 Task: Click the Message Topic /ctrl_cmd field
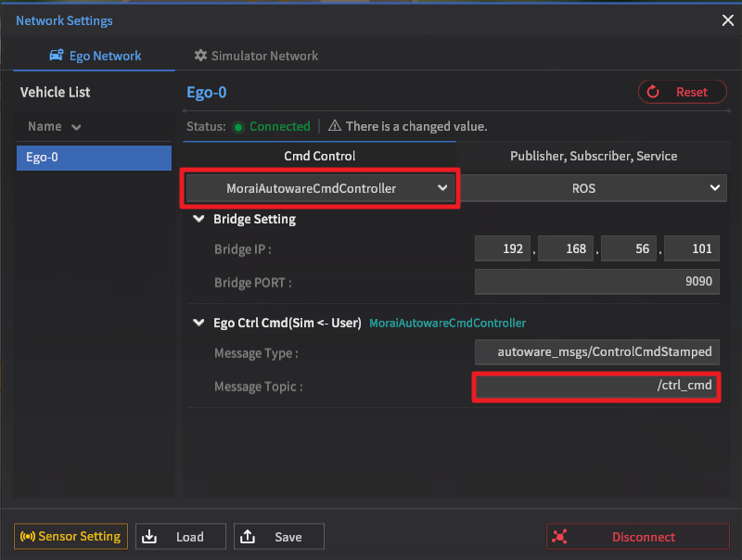596,386
